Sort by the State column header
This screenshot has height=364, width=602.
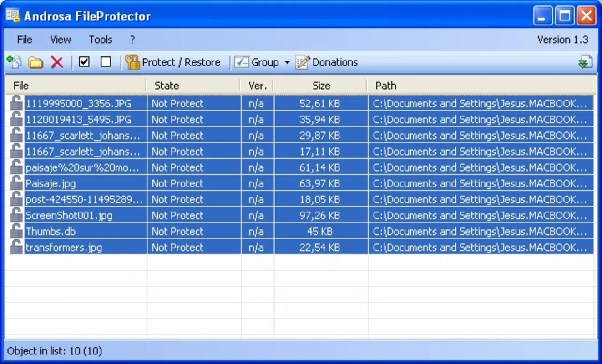193,86
